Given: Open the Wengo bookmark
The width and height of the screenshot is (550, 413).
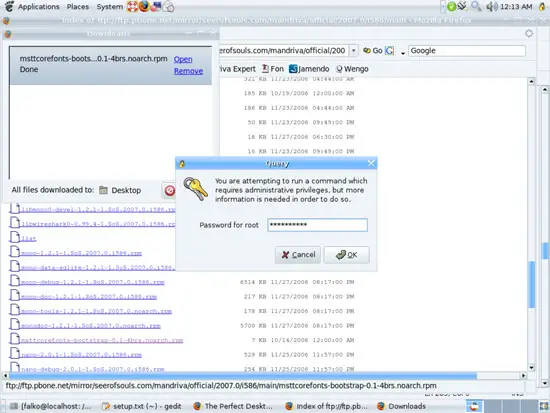Looking at the screenshot, I should click(352, 69).
